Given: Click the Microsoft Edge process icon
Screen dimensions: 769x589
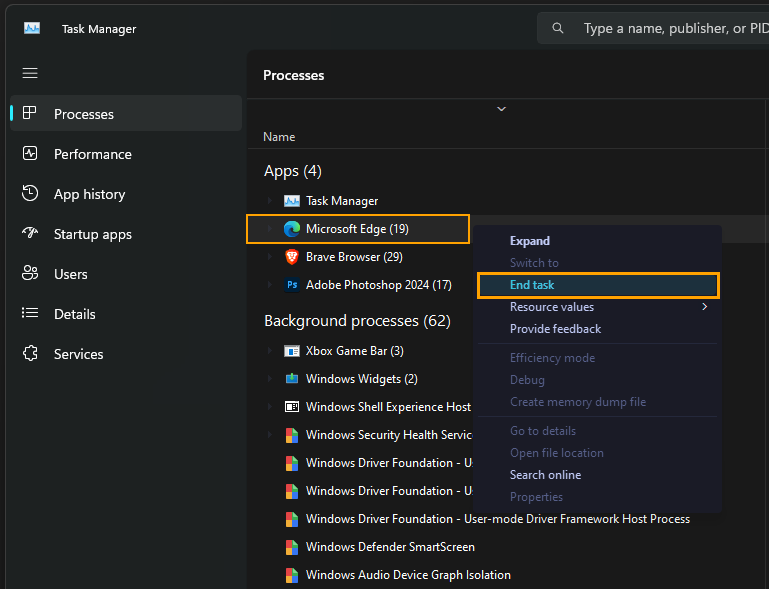Looking at the screenshot, I should point(292,229).
